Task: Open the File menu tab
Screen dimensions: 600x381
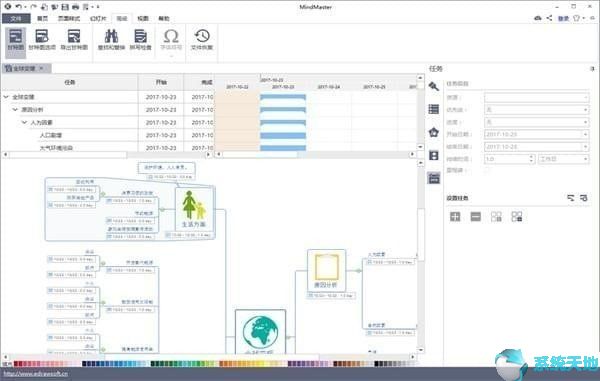Action: tap(16, 18)
